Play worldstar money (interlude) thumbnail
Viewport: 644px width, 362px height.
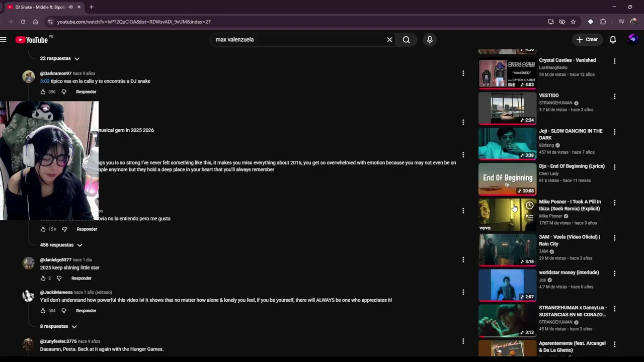point(507,285)
